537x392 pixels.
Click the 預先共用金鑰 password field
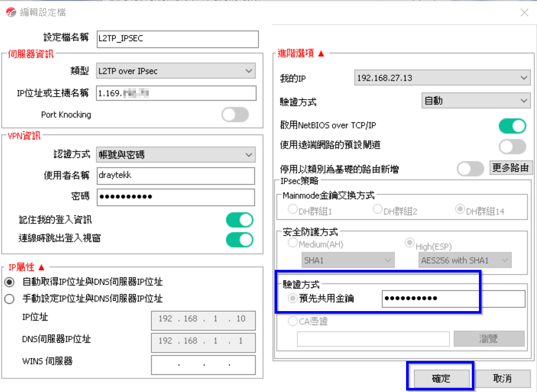(x=453, y=299)
